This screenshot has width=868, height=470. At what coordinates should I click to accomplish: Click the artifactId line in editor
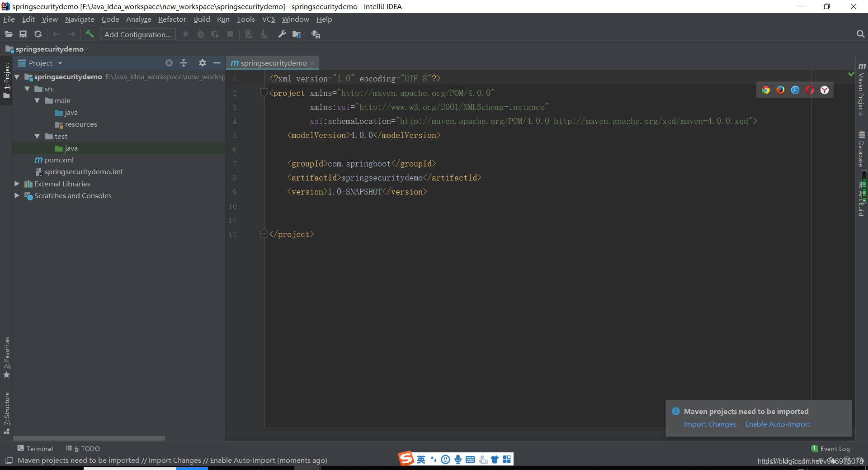pos(384,178)
